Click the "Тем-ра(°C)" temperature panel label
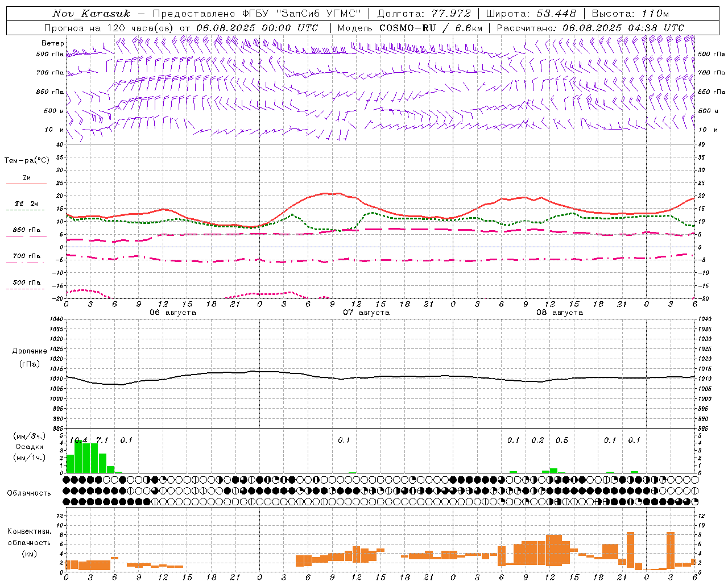 pos(27,161)
